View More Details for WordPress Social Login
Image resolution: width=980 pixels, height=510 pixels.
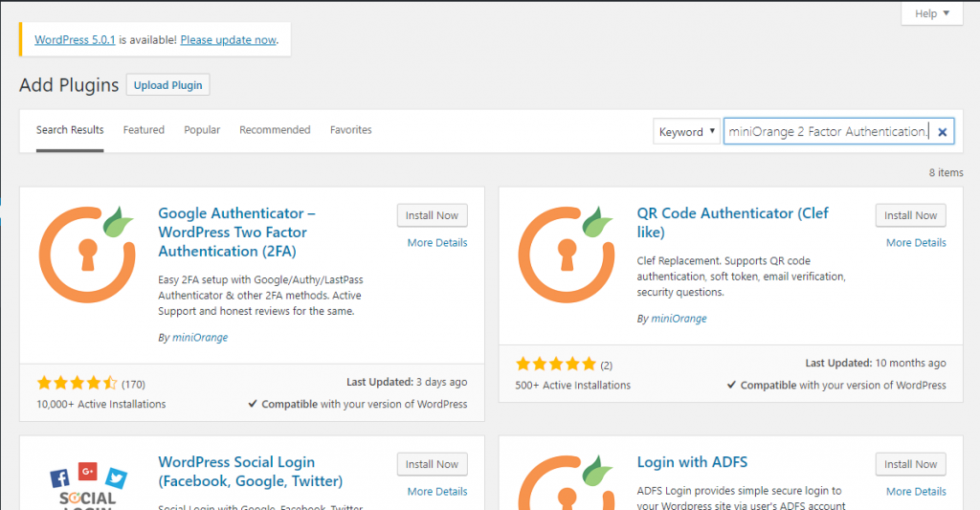(x=436, y=491)
